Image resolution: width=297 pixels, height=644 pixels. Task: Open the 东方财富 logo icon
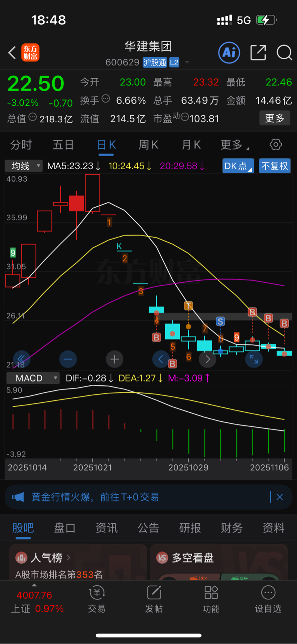click(x=31, y=53)
